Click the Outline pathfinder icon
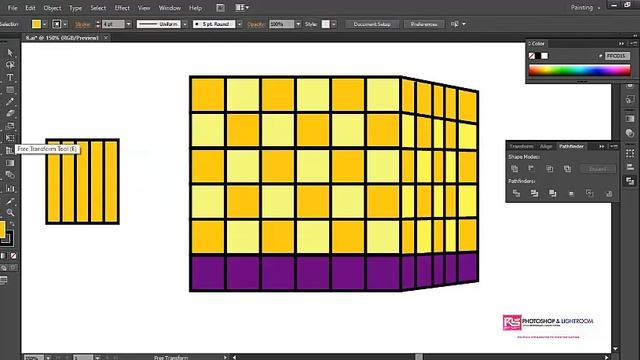Image resolution: width=640 pixels, height=360 pixels. 590,193
